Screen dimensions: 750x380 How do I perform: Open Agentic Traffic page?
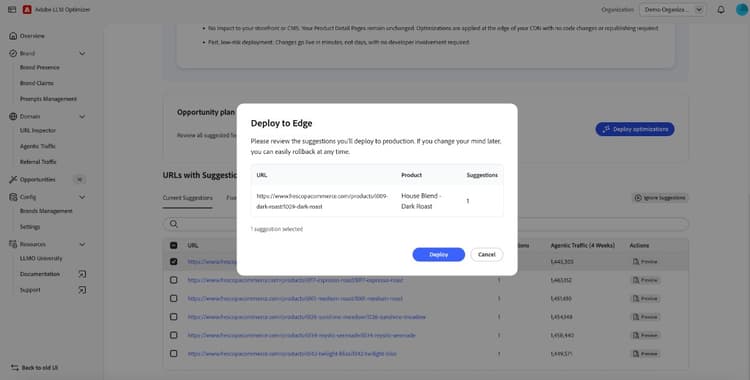pos(38,146)
